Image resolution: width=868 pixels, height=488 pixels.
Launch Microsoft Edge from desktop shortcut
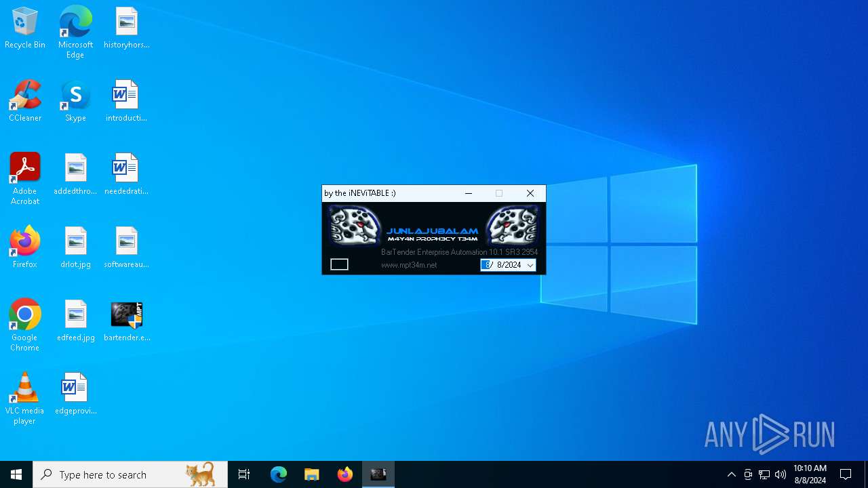pos(75,33)
